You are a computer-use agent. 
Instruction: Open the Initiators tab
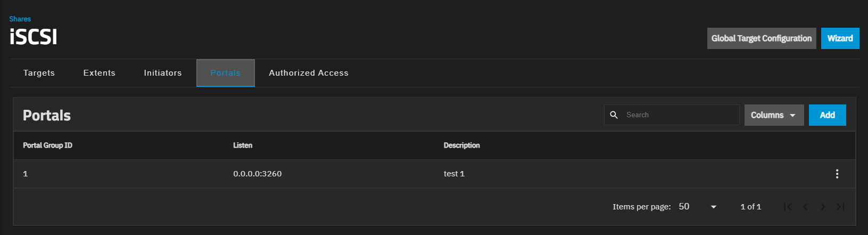[x=163, y=73]
